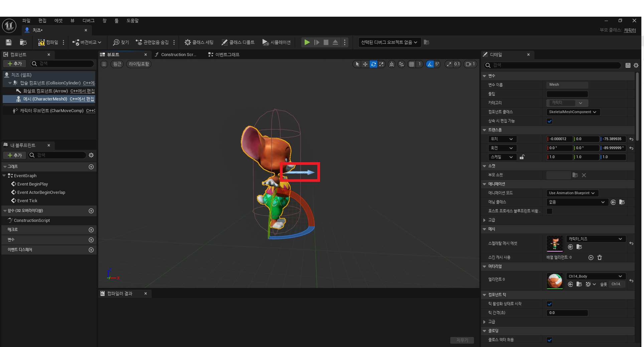644x347 pixels.
Task: Switch to the Construction Script tab
Action: [x=178, y=55]
